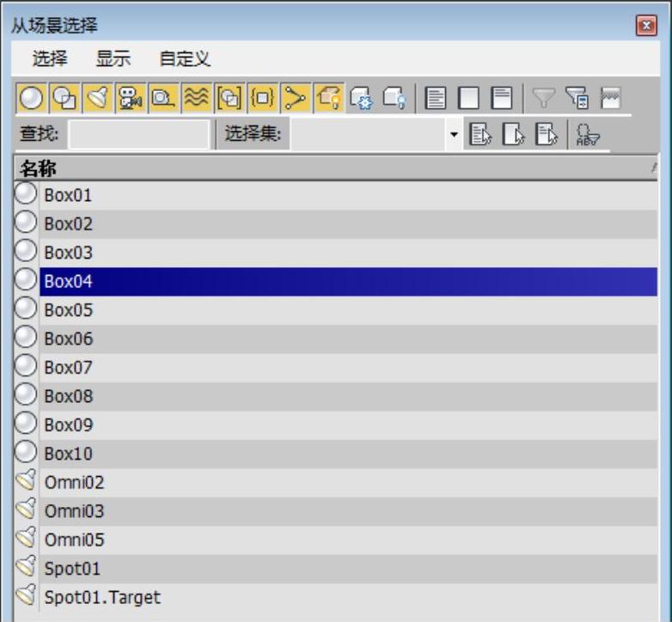Select Spot01.Target in the object list
The height and width of the screenshot is (622, 672).
pos(102,597)
